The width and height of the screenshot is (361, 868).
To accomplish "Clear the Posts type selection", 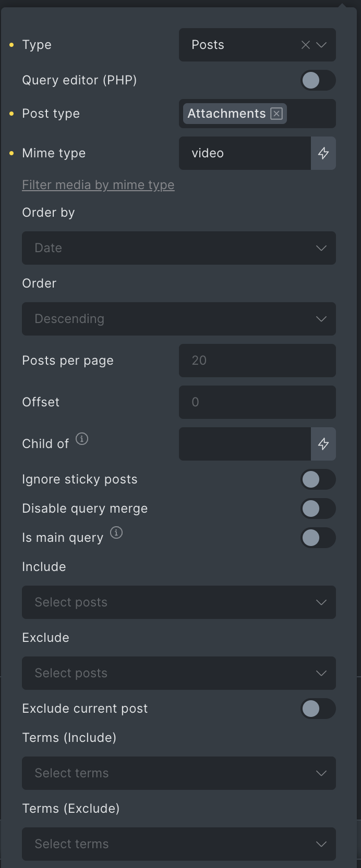I will pyautogui.click(x=306, y=45).
